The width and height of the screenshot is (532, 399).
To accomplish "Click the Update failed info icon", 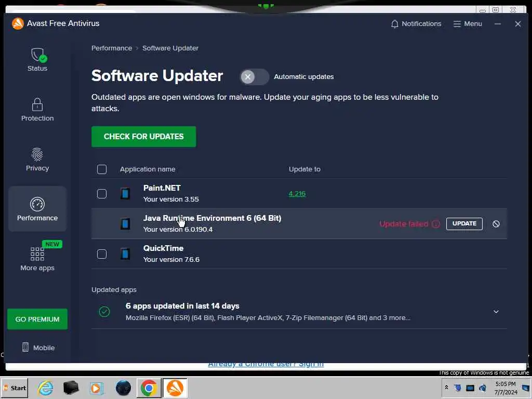I will click(x=436, y=224).
